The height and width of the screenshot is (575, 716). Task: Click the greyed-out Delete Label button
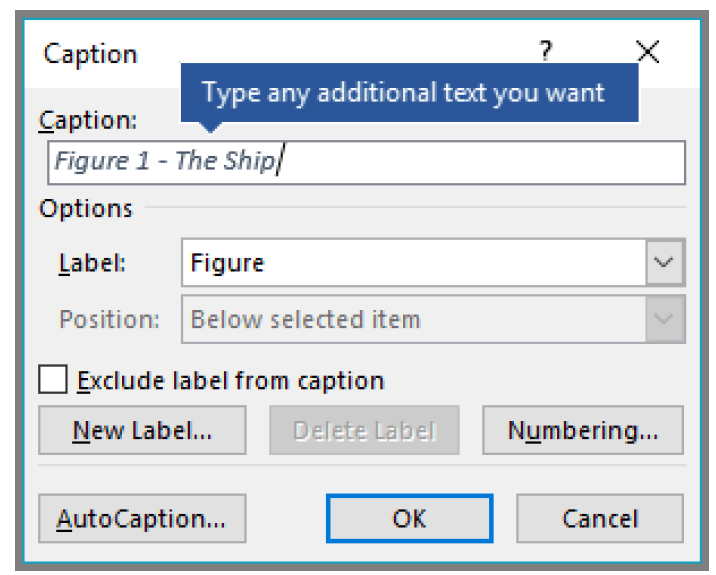(364, 430)
